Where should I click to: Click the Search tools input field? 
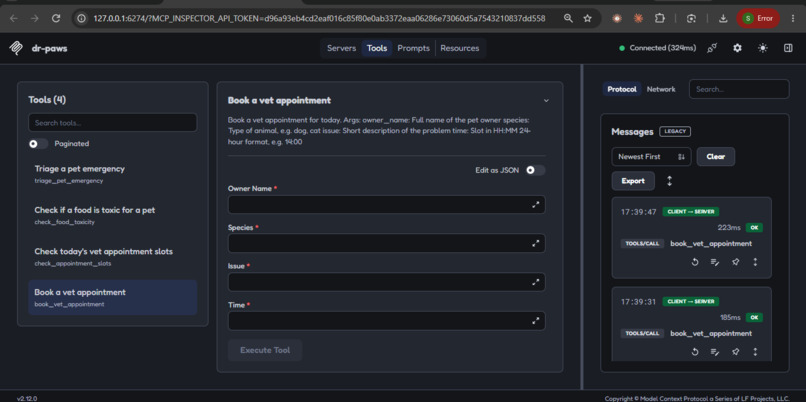pos(113,123)
